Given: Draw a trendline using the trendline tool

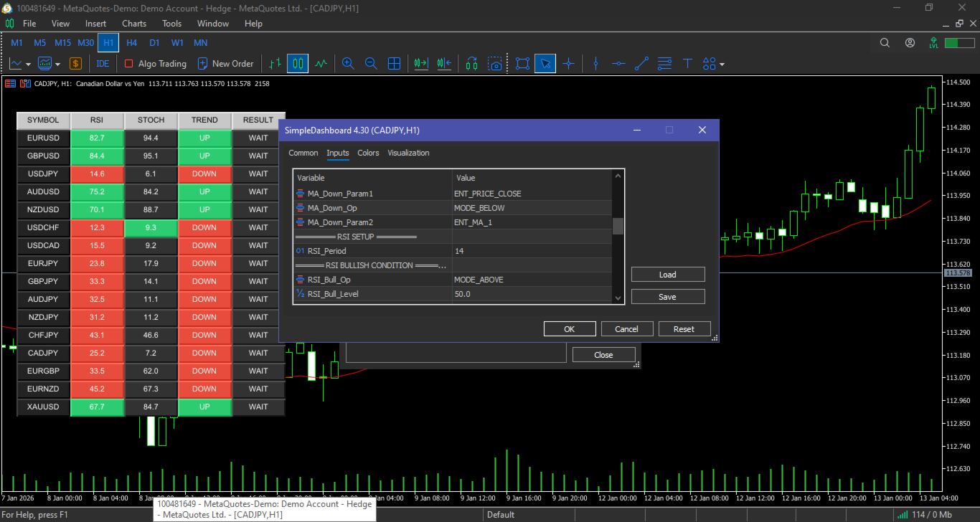Looking at the screenshot, I should pyautogui.click(x=641, y=64).
